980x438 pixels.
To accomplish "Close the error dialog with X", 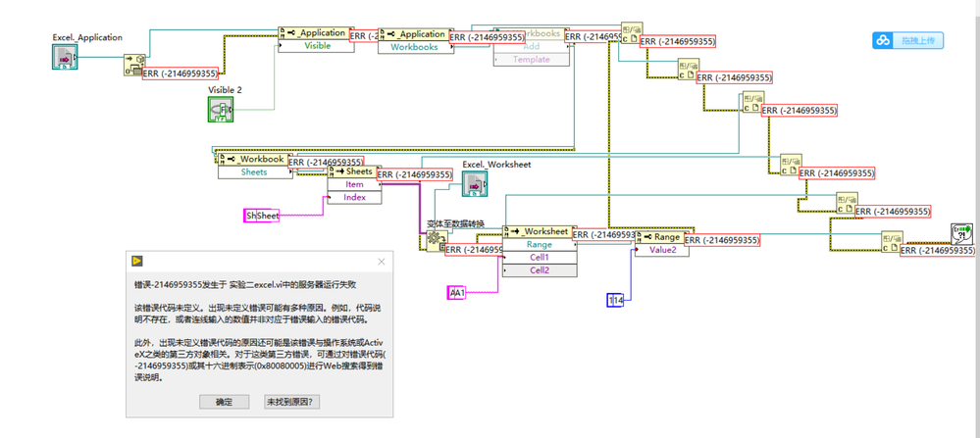I will pos(382,262).
